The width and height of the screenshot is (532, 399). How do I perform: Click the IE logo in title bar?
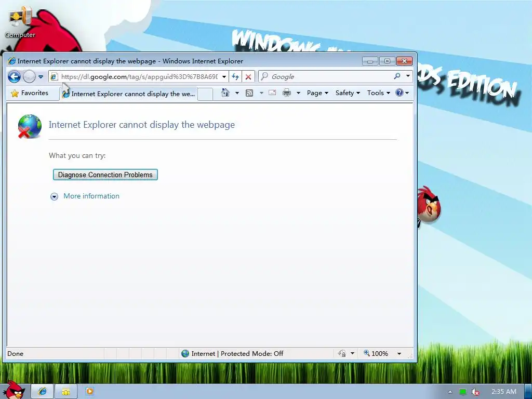[x=12, y=61]
